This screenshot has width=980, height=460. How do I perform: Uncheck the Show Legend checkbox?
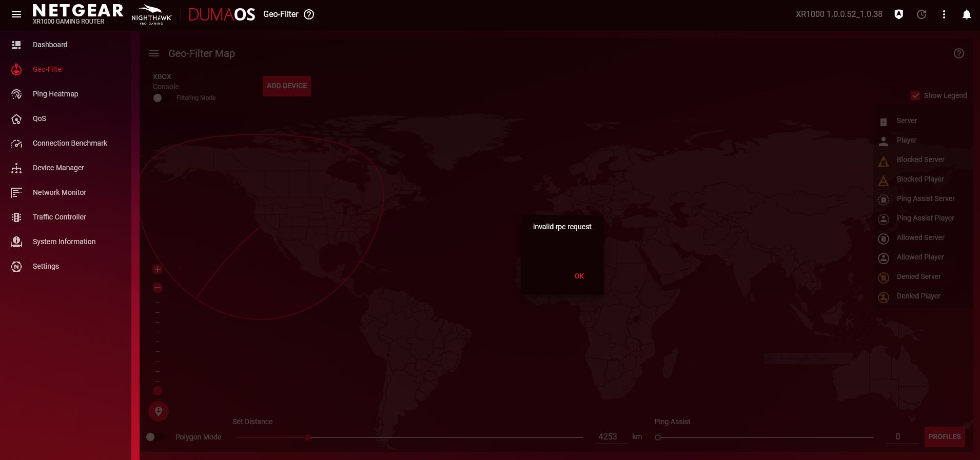(915, 96)
